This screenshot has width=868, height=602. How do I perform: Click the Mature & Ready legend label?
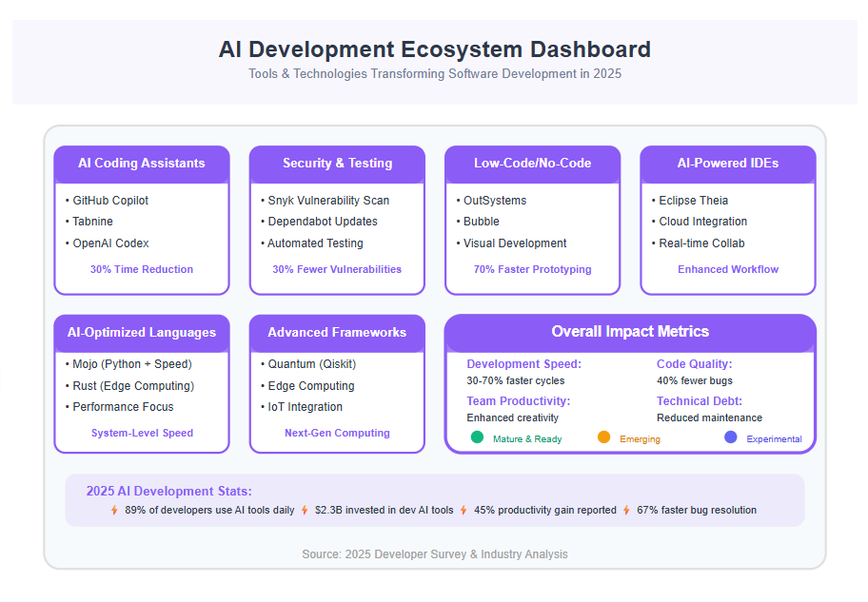527,438
